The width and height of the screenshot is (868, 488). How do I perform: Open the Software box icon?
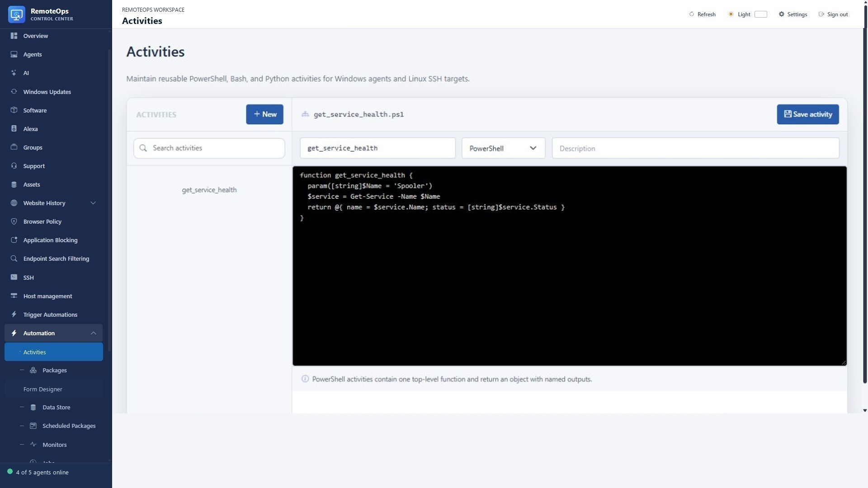pos(14,110)
